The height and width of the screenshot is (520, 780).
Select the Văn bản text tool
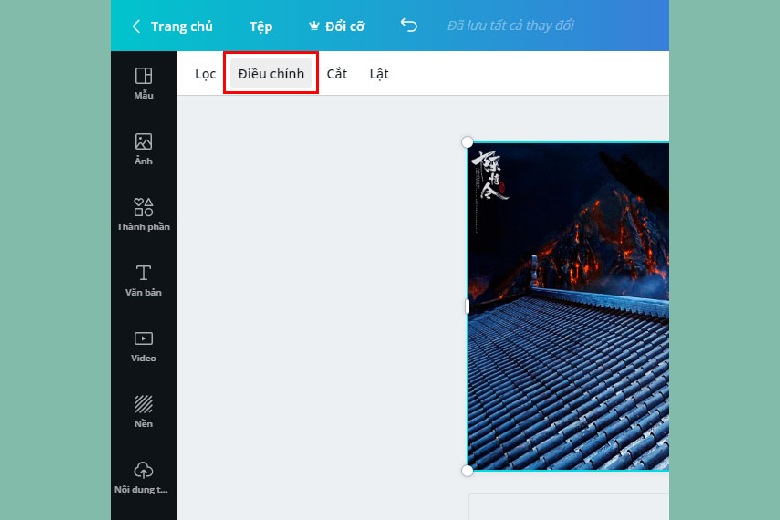[143, 280]
